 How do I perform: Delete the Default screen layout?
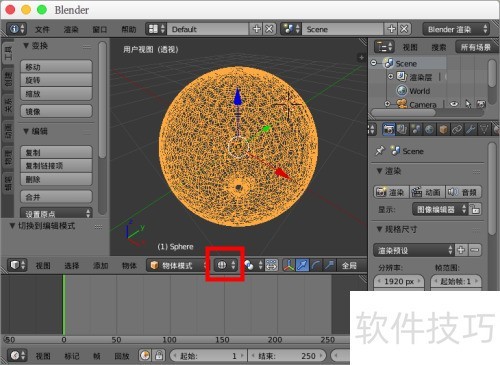[x=269, y=29]
